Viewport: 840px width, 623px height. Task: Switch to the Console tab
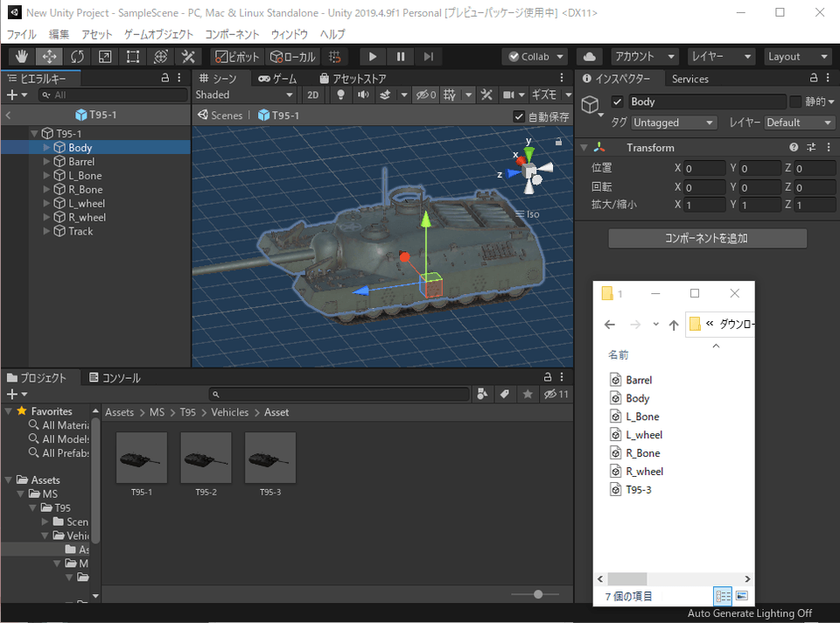pyautogui.click(x=115, y=378)
